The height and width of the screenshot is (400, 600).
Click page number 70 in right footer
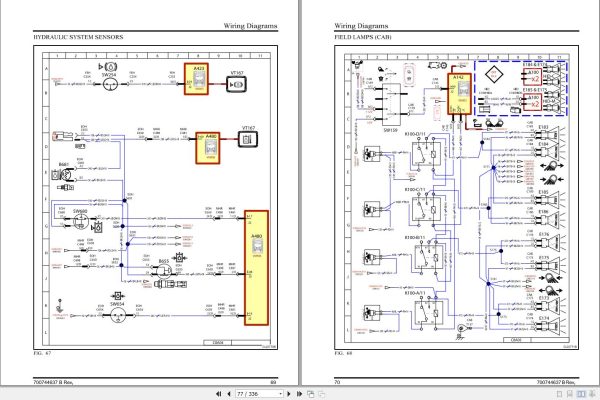coord(337,382)
